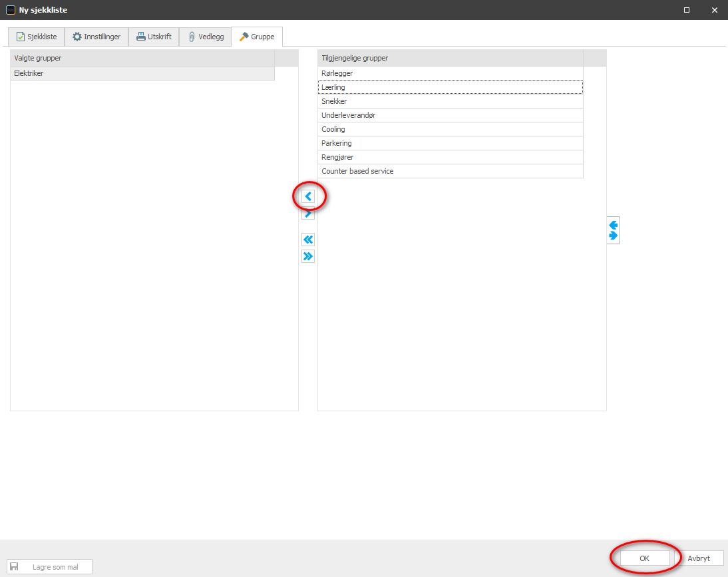Image resolution: width=728 pixels, height=577 pixels.
Task: Click the floppy disk icon in Lagre som mal
Action: pyautogui.click(x=15, y=567)
